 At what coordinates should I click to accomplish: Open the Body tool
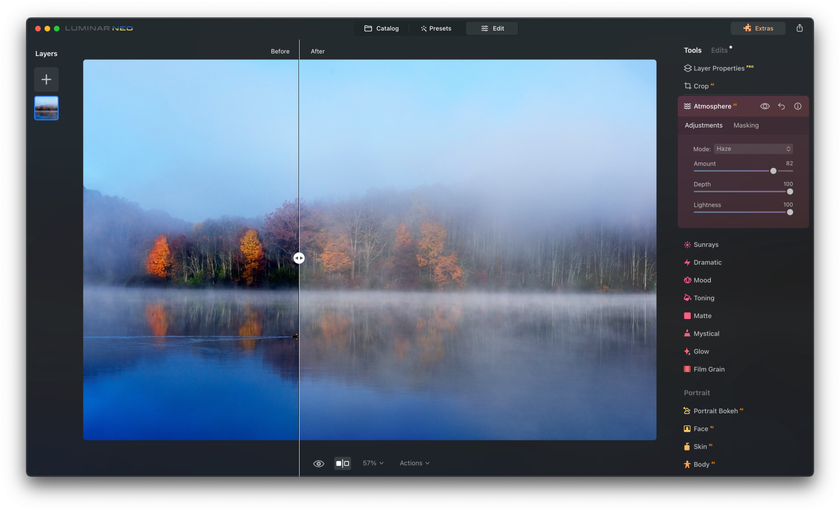(x=699, y=464)
